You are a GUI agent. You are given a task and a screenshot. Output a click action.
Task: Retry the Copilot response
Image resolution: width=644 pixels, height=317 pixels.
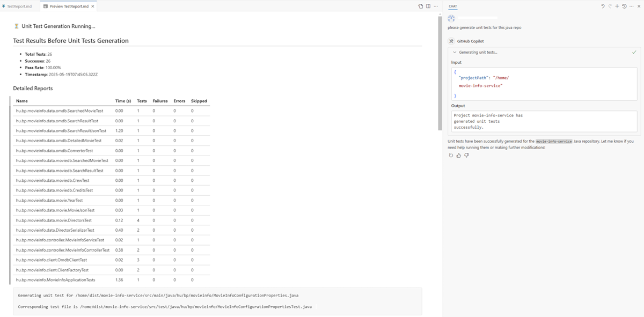[x=451, y=156]
